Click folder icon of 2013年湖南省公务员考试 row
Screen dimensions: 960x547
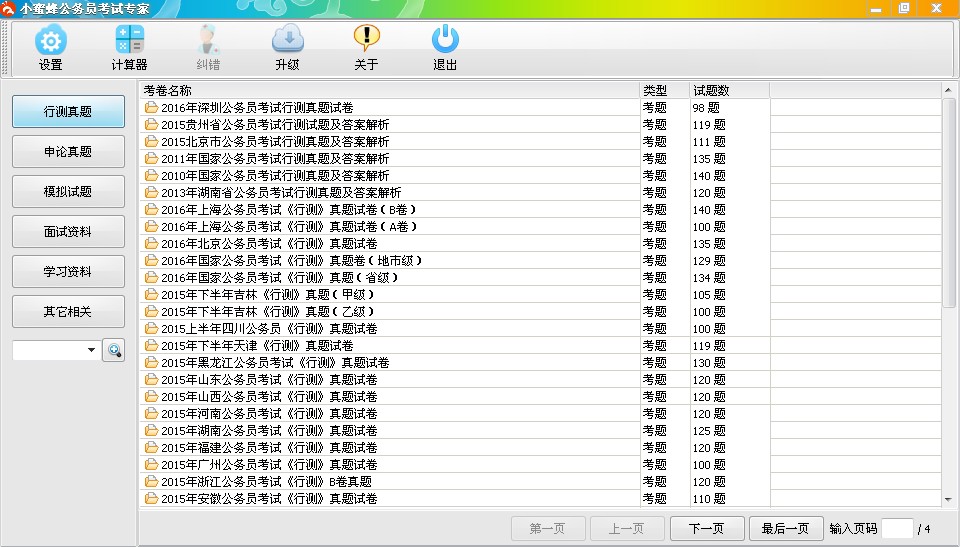(x=151, y=193)
